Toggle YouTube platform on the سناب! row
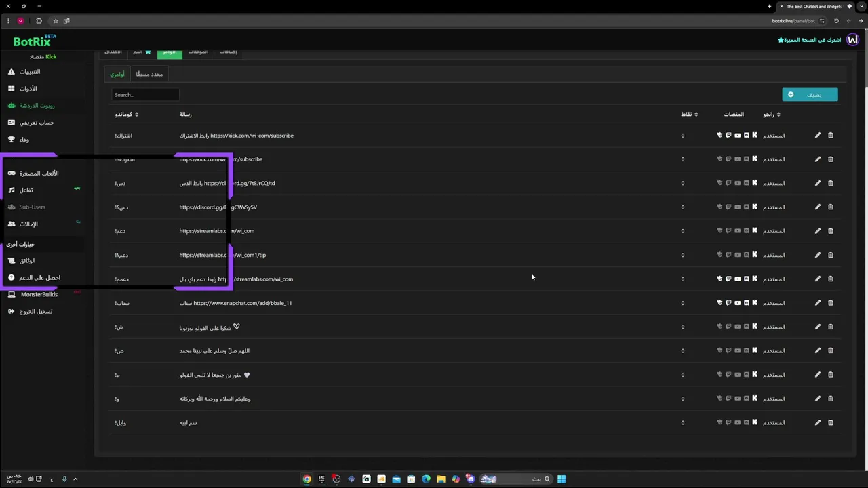 pos(737,303)
